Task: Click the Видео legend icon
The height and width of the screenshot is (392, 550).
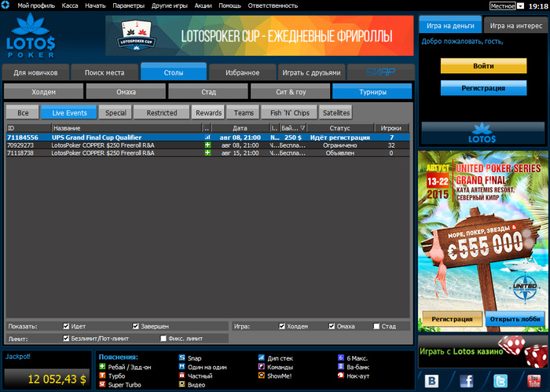Action: (181, 384)
